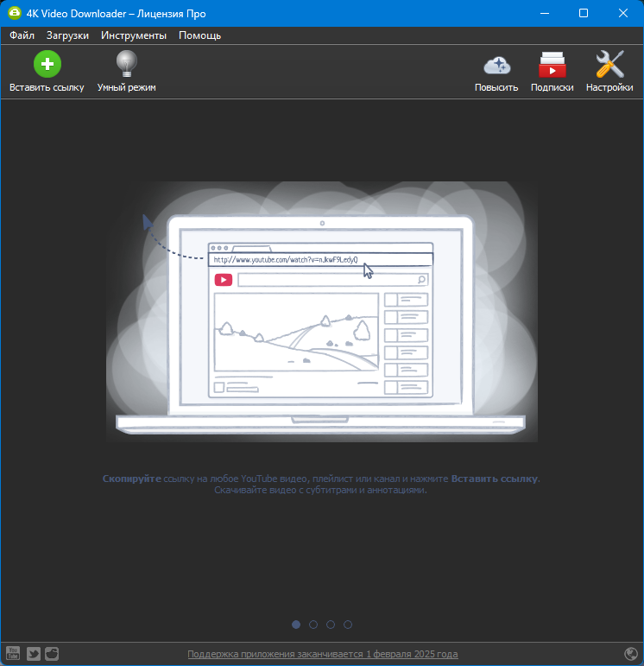Open the Инструменты menu
The image size is (644, 666).
click(134, 35)
